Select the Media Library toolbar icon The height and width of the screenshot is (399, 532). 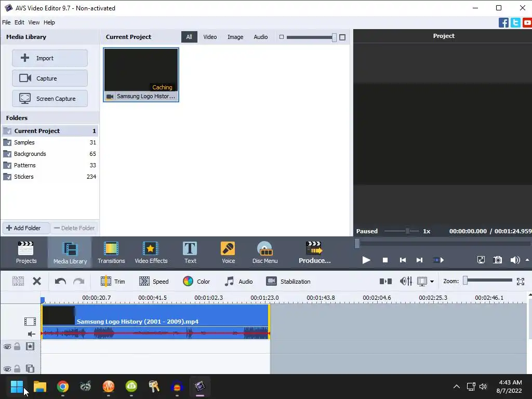(x=70, y=252)
